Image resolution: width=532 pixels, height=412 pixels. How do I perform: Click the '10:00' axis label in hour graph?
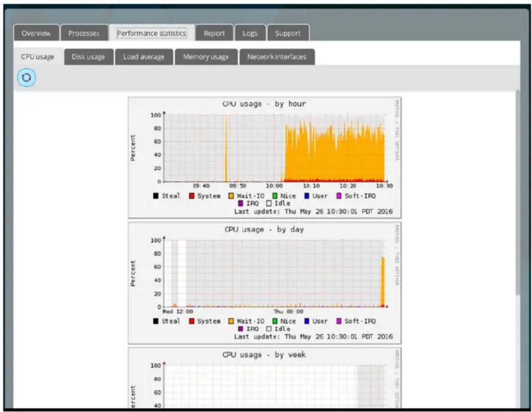tap(274, 186)
